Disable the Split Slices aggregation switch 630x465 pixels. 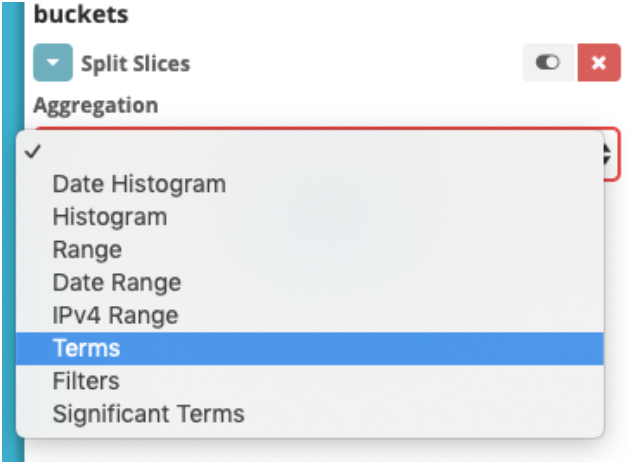click(548, 63)
